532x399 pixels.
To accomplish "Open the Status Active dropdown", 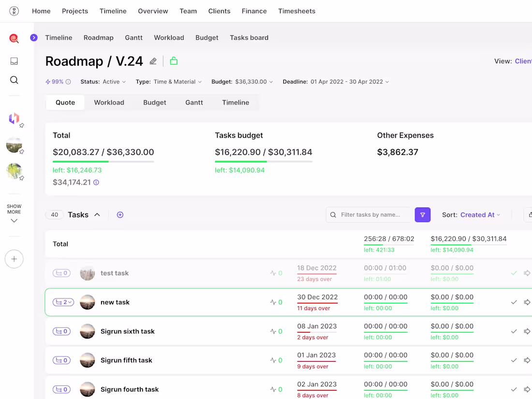I will pyautogui.click(x=103, y=82).
